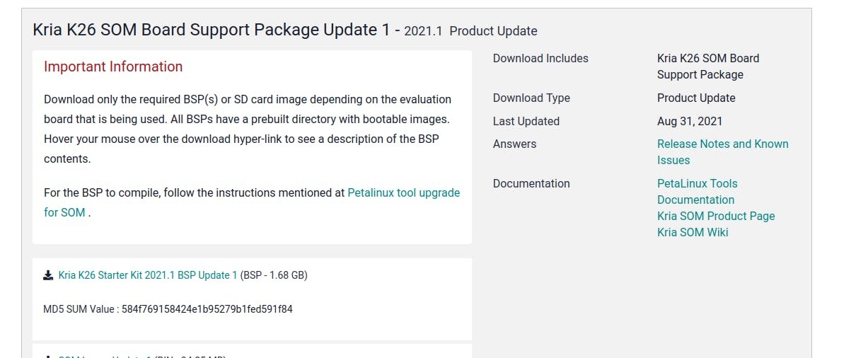868x358 pixels.
Task: Click the Last Updated label
Action: point(526,121)
